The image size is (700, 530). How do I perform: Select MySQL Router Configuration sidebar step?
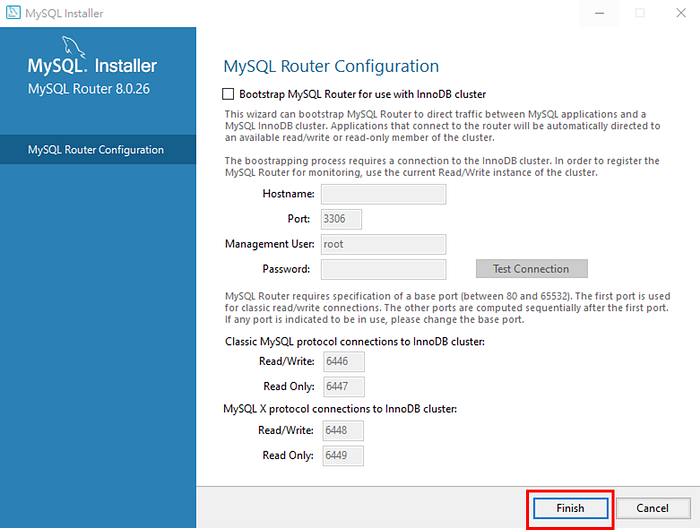click(98, 150)
